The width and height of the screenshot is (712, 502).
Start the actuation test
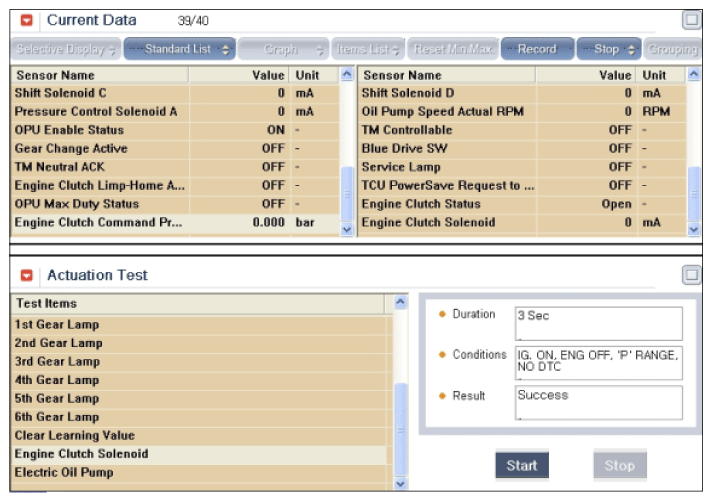[x=522, y=465]
